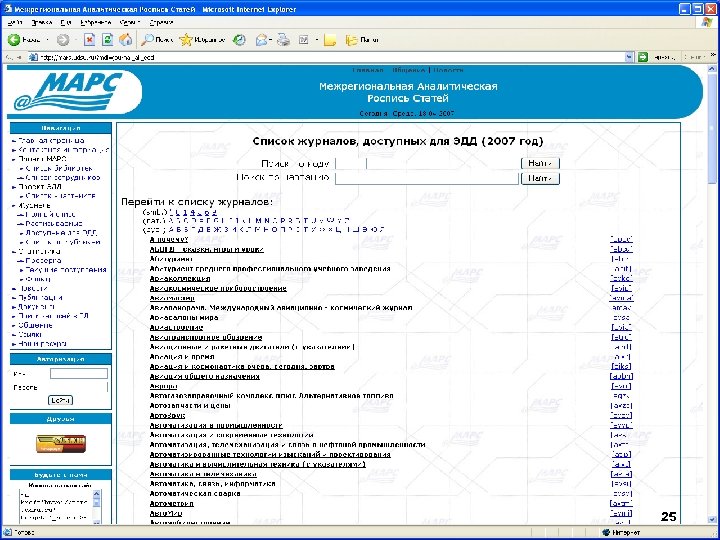Open Публикации navigation link

tap(40, 298)
